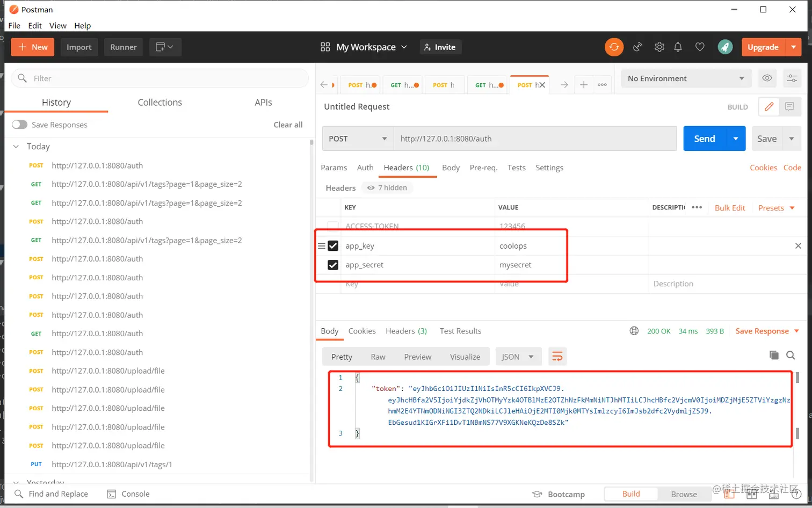The height and width of the screenshot is (508, 812).
Task: Click the sync status icon
Action: [614, 47]
